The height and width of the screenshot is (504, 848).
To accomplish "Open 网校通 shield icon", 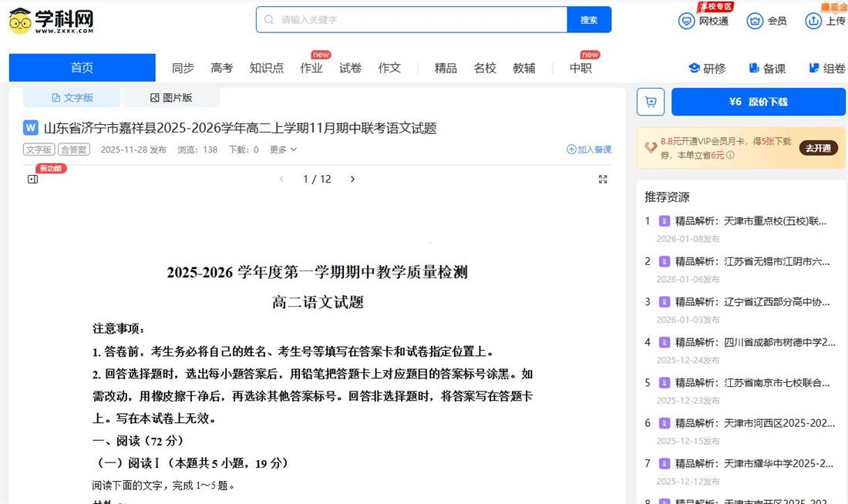I will pyautogui.click(x=686, y=21).
